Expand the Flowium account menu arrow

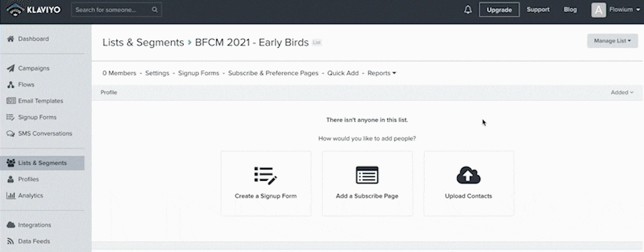[x=636, y=10]
